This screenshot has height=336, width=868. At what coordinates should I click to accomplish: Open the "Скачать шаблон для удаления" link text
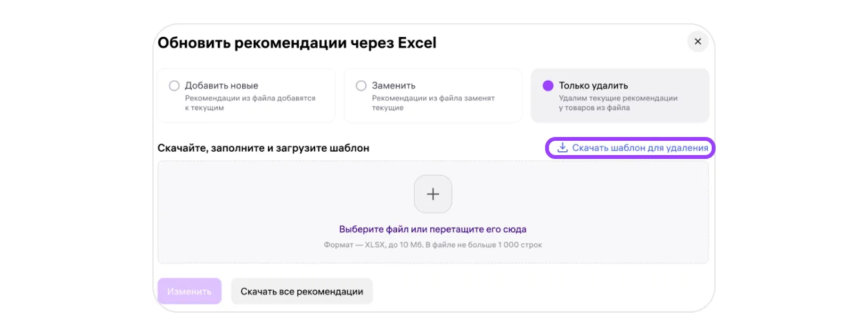tap(640, 148)
